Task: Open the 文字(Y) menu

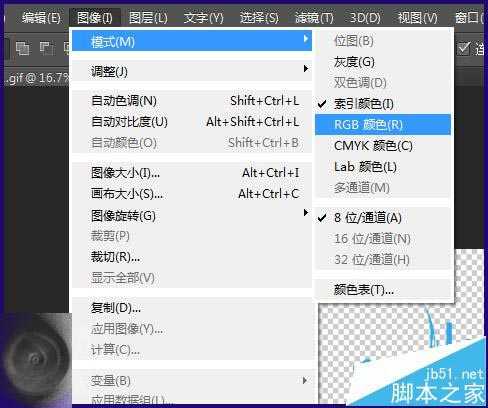Action: point(204,17)
